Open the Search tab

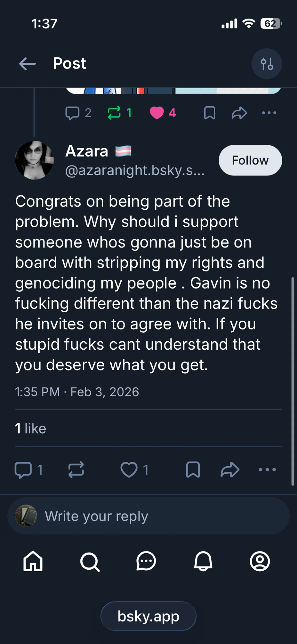pyautogui.click(x=90, y=561)
